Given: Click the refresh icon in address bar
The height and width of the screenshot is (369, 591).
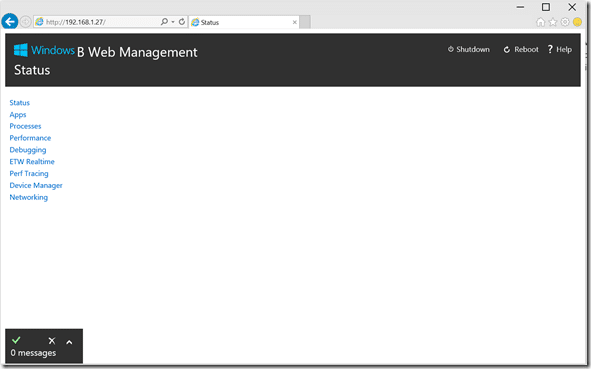Looking at the screenshot, I should point(182,22).
